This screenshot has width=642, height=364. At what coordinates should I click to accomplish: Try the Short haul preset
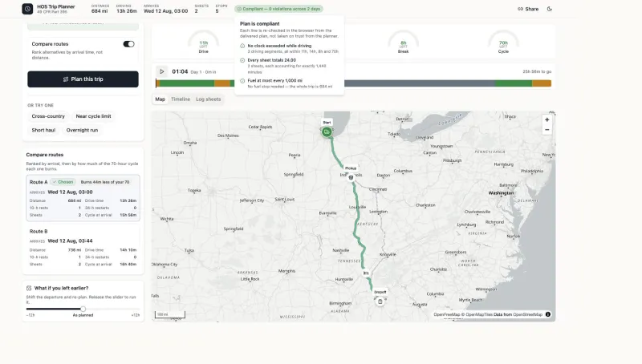click(43, 130)
